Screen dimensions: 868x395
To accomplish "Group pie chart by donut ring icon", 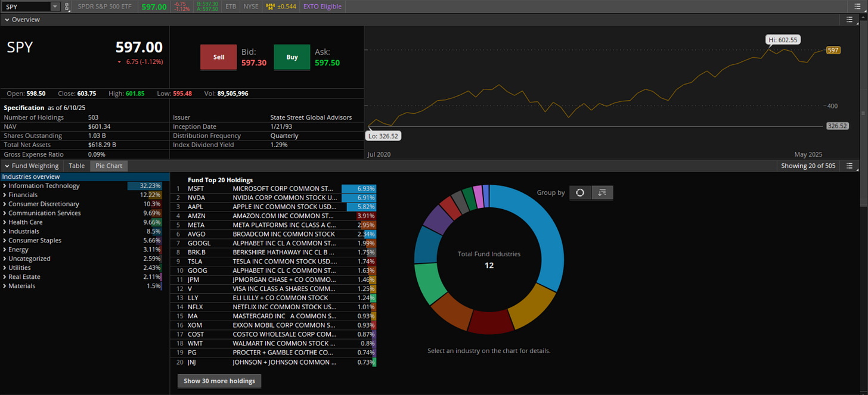I will 580,192.
